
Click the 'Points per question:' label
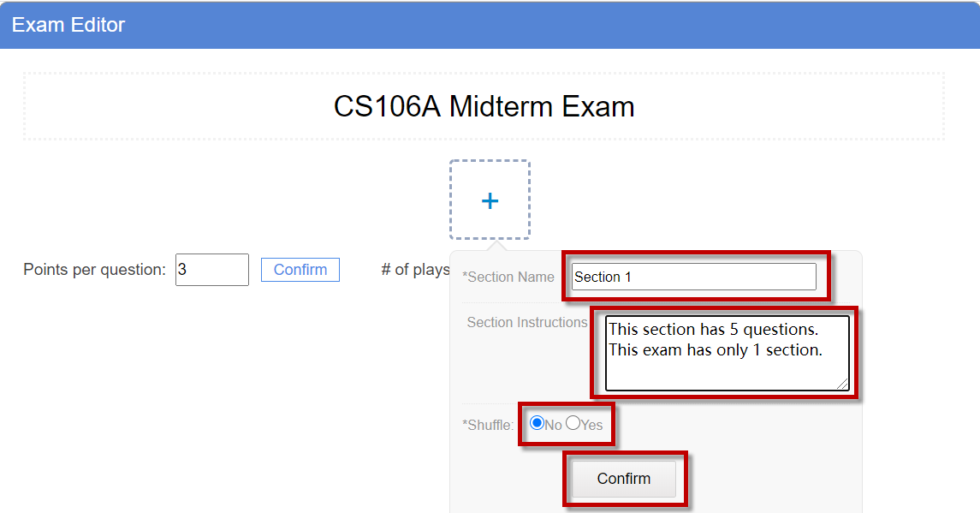[x=94, y=270]
